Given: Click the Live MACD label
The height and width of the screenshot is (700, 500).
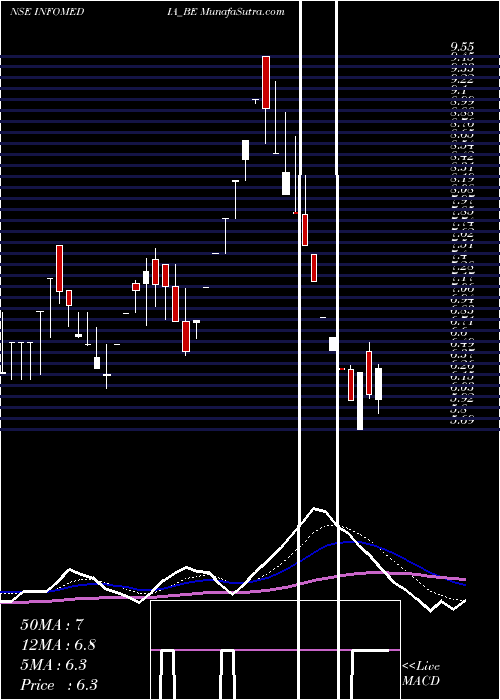Looking at the screenshot, I should point(421,674).
